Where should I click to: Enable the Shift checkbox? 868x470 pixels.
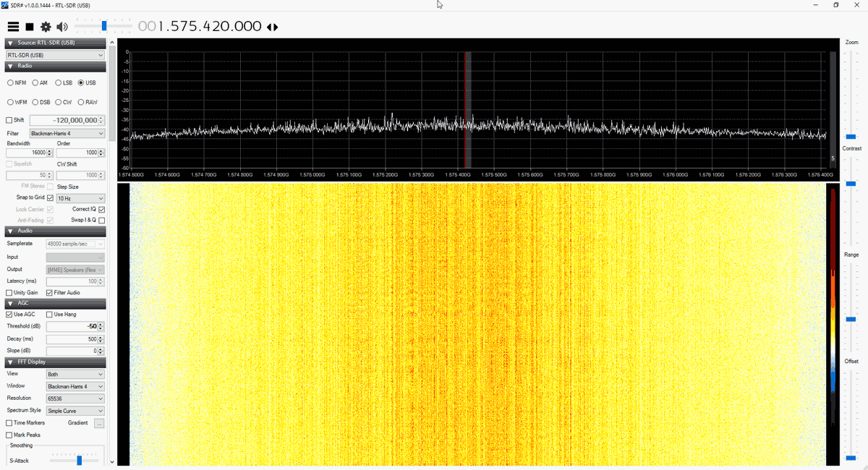point(9,120)
